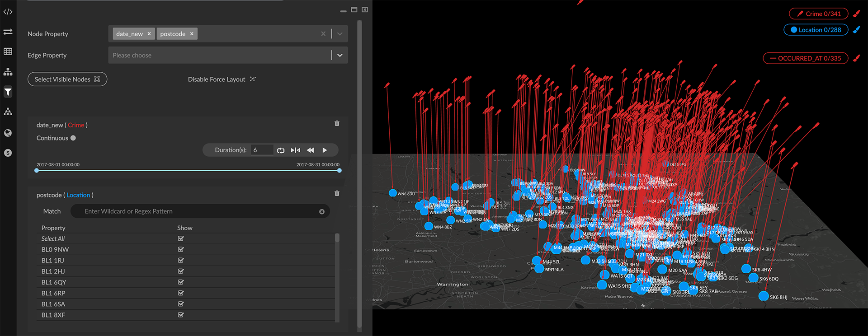Toggle the Select All checkbox
The width and height of the screenshot is (868, 336).
pos(181,238)
